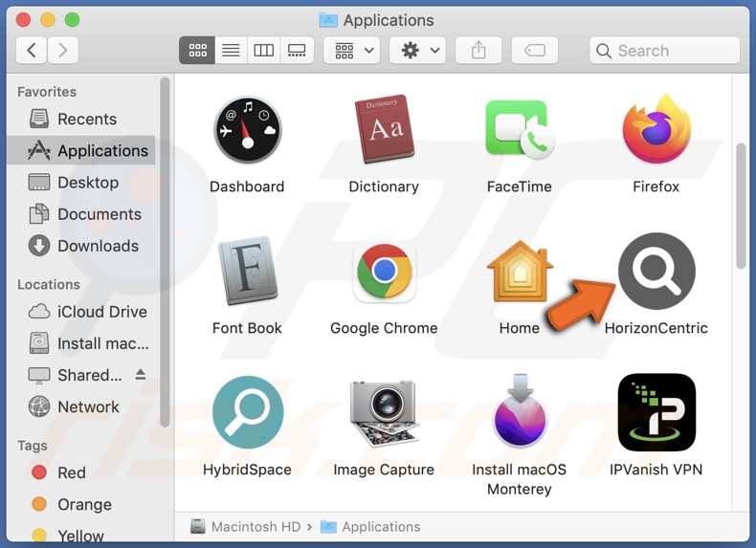Select the FaceTime app icon
The image size is (756, 548).
[x=520, y=129]
